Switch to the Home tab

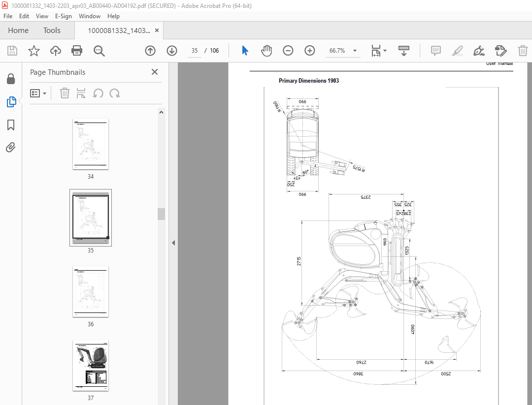pos(18,31)
